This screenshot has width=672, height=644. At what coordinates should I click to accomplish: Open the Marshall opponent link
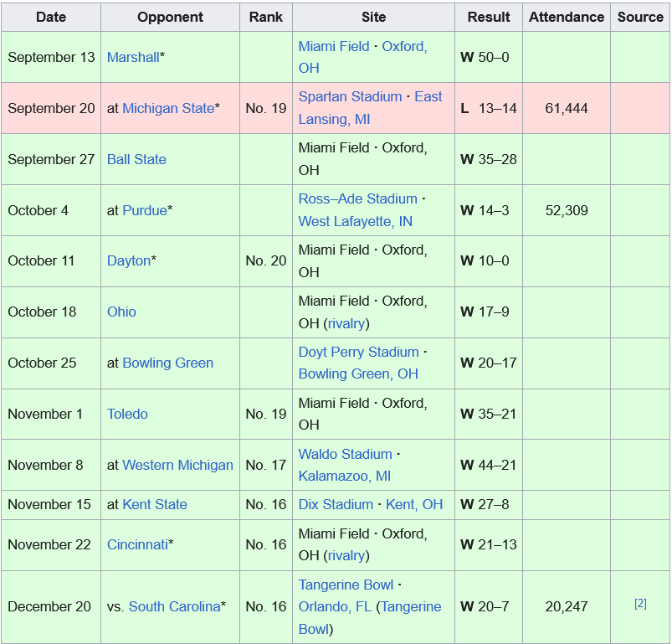133,57
